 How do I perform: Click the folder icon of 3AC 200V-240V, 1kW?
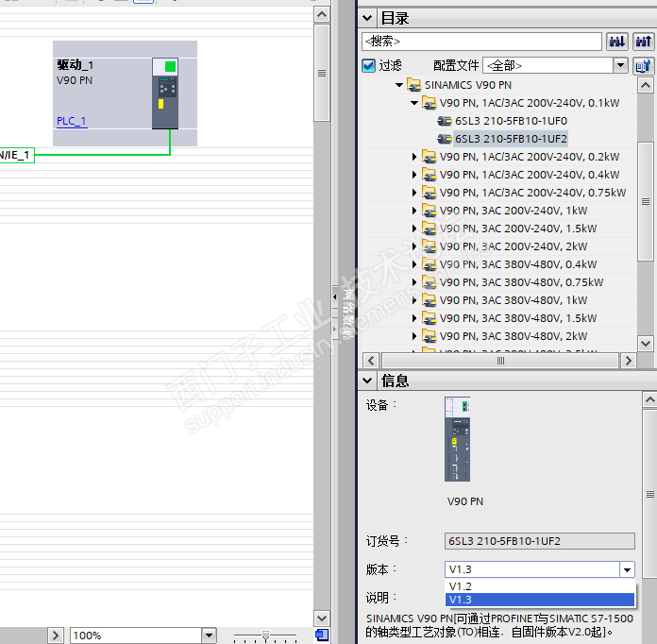(430, 211)
